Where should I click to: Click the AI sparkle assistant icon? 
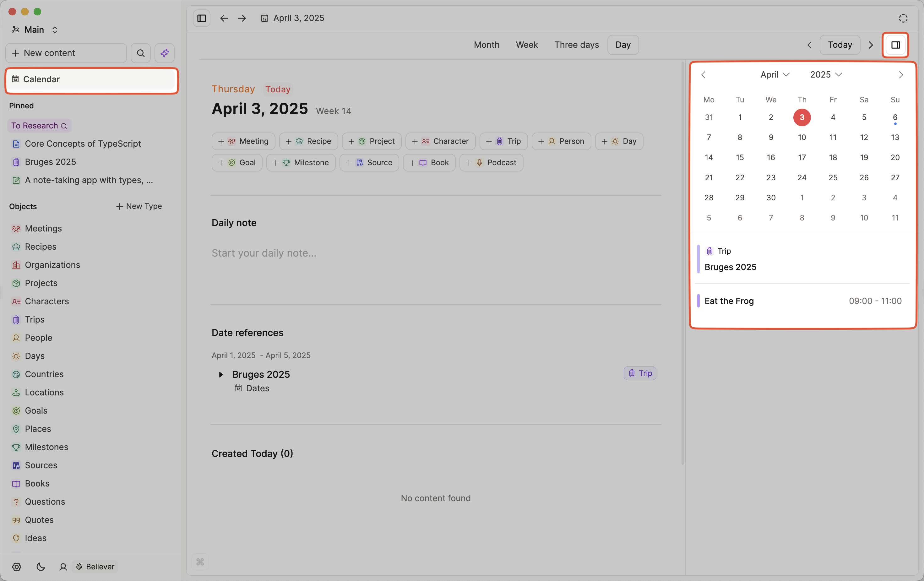(x=165, y=53)
